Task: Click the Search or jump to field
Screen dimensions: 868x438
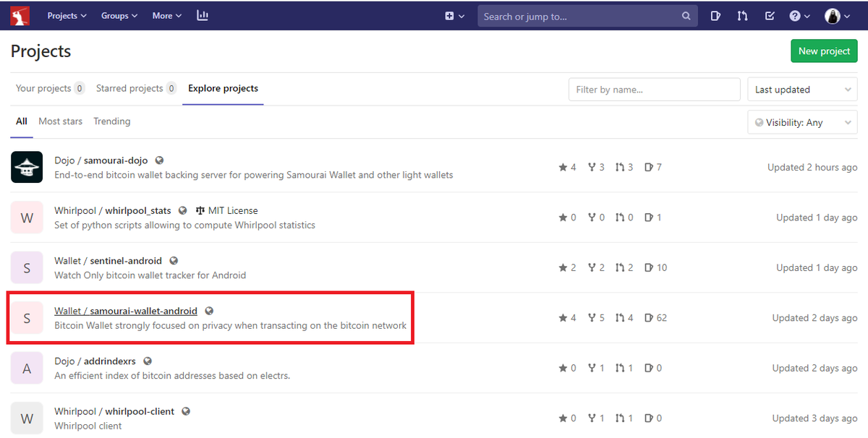Action: click(x=586, y=16)
